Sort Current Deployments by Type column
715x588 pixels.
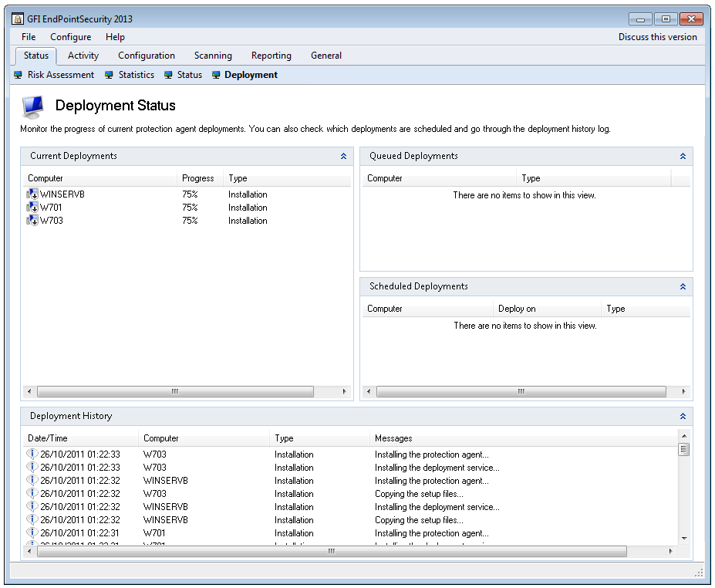click(287, 178)
